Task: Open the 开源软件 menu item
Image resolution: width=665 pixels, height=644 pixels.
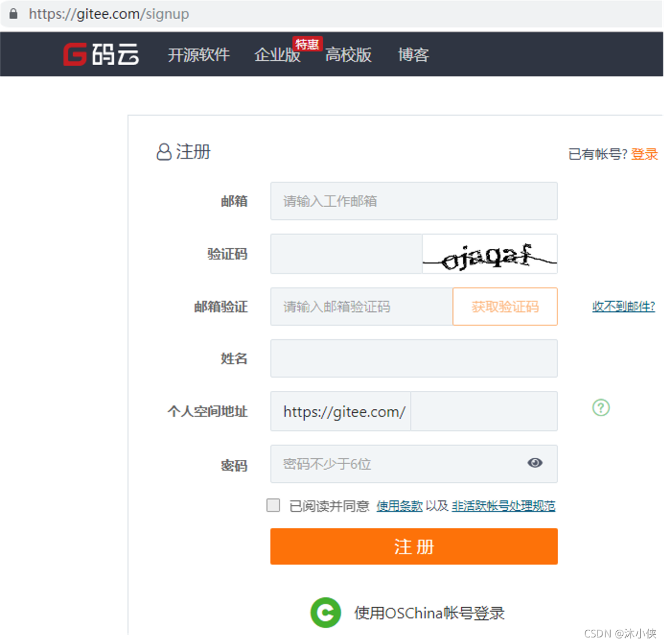Action: tap(199, 55)
